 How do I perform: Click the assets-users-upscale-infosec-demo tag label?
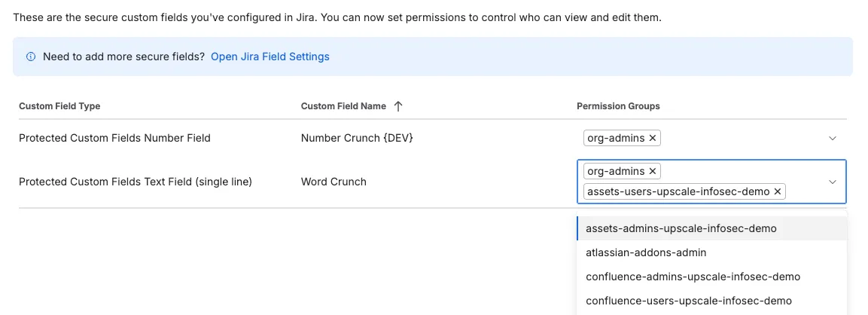[x=678, y=191]
